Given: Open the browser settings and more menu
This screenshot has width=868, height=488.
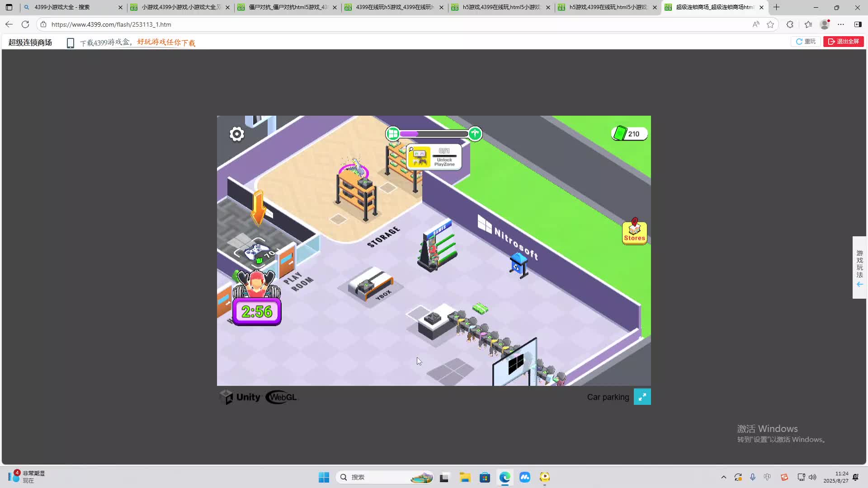Looking at the screenshot, I should pos(840,24).
